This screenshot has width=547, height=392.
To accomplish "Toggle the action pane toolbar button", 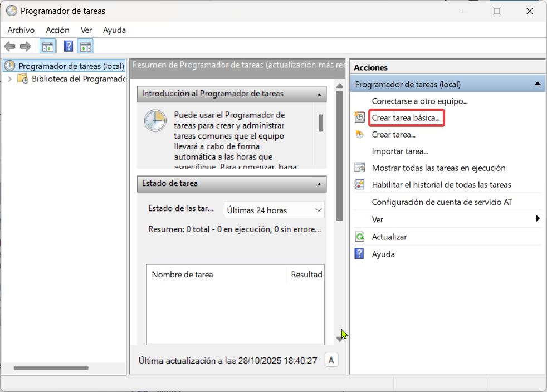I will tap(85, 46).
